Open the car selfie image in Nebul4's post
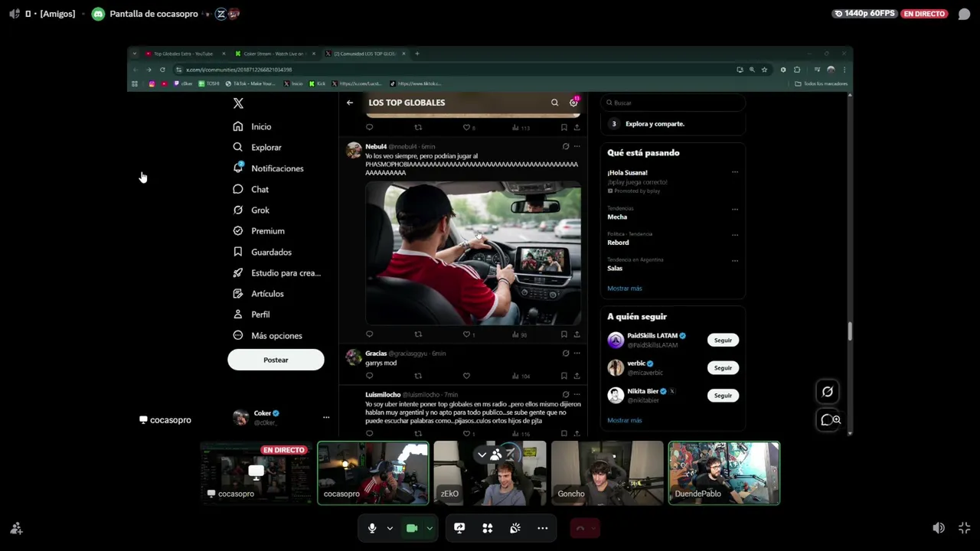 (x=473, y=253)
